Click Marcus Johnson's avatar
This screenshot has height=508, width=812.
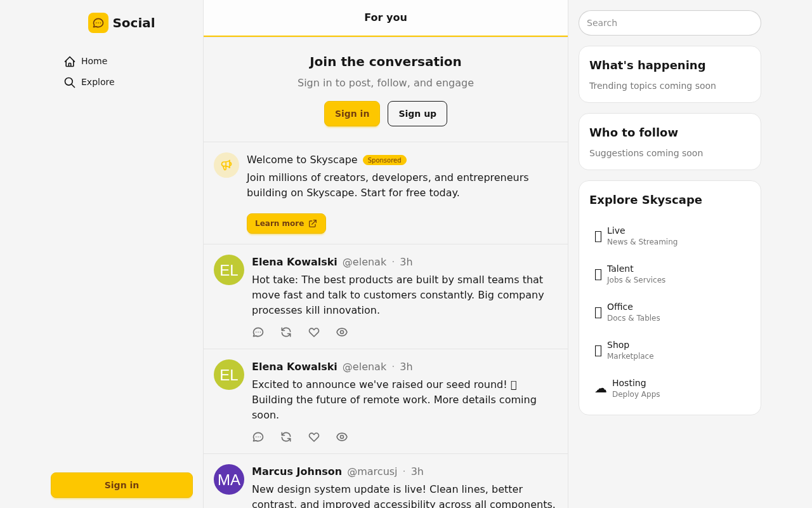click(x=229, y=479)
